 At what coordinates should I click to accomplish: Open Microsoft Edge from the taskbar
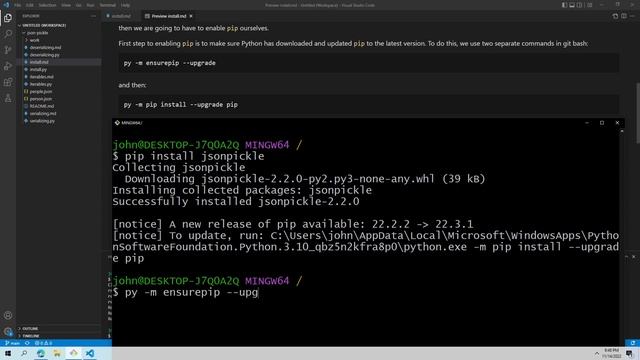coord(40,353)
